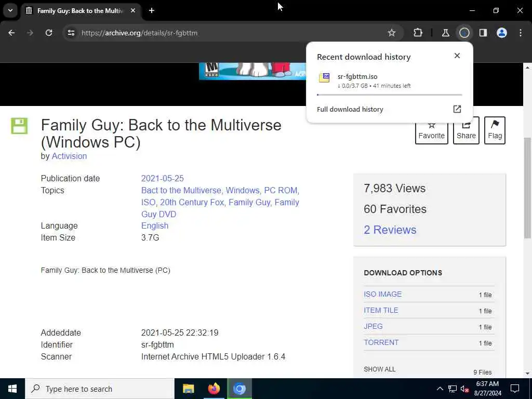Open the Extensions puzzle icon

(418, 33)
